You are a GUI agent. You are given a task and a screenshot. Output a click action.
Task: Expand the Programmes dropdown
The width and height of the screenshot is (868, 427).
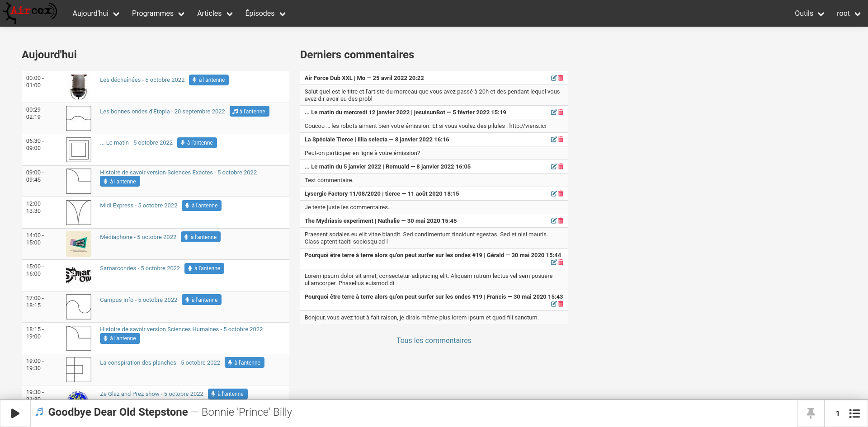tap(158, 14)
